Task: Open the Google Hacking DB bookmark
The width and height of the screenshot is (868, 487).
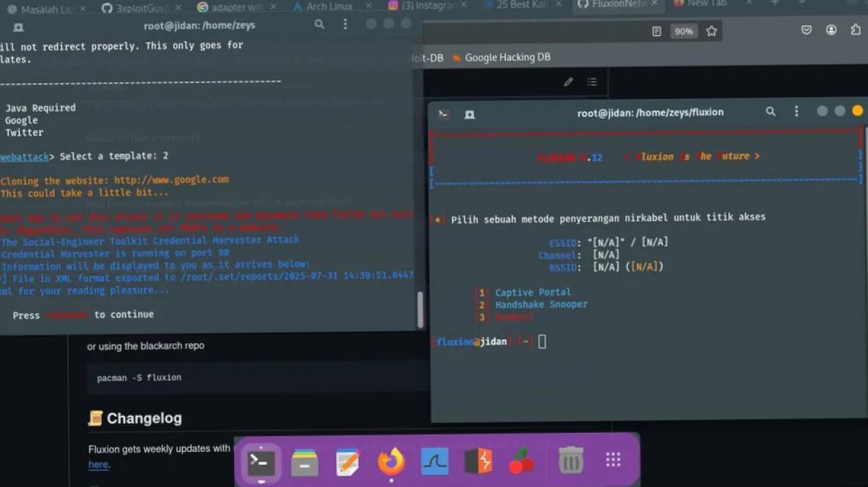Action: tap(507, 57)
